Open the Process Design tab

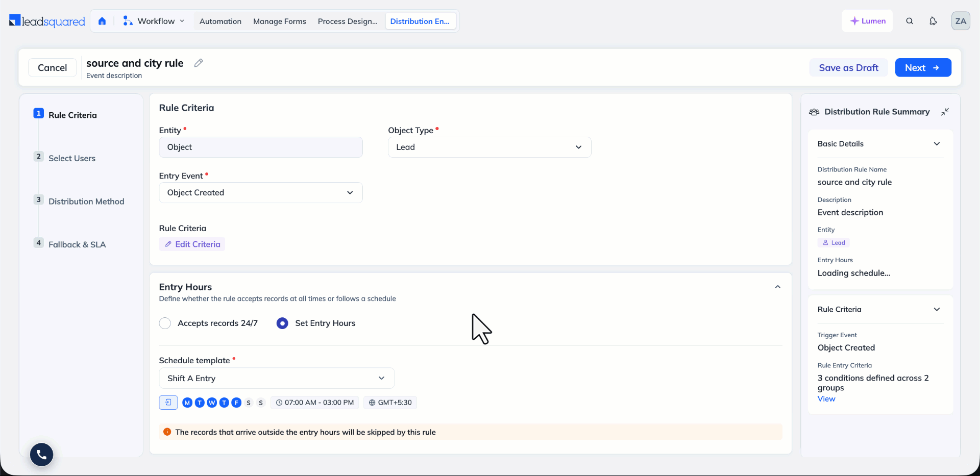coord(348,21)
